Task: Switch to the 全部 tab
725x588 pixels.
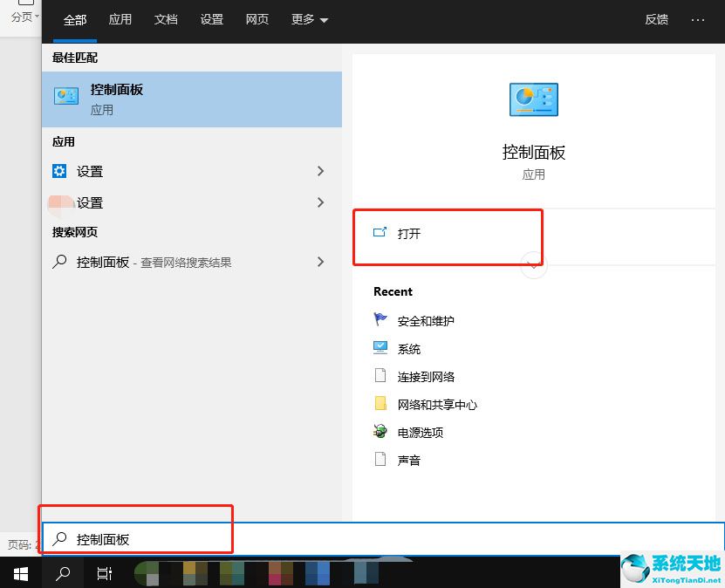Action: tap(75, 20)
